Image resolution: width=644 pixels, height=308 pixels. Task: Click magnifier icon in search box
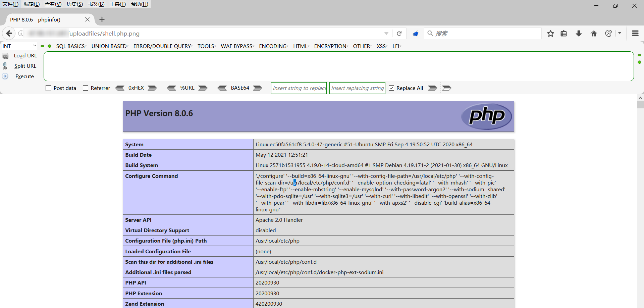coord(430,33)
